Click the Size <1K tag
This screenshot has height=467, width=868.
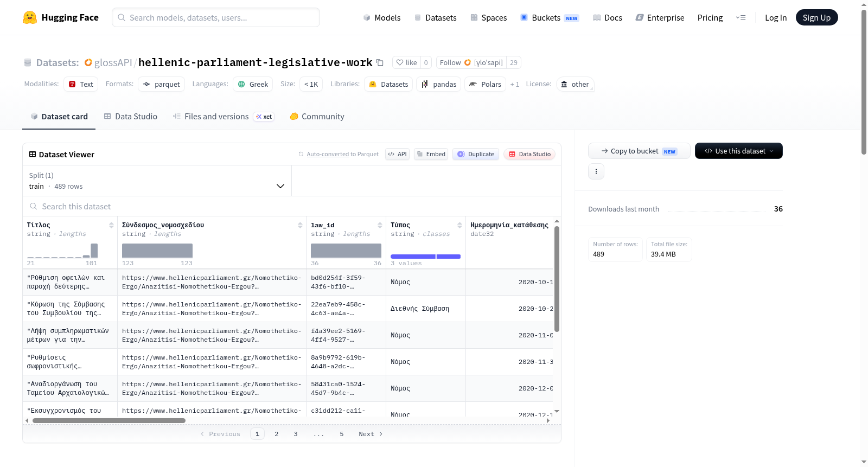pyautogui.click(x=311, y=84)
